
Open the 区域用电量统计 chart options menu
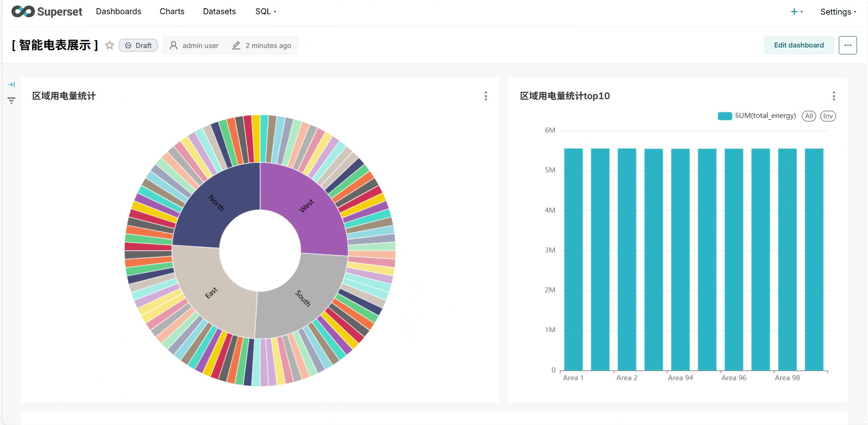pyautogui.click(x=486, y=96)
